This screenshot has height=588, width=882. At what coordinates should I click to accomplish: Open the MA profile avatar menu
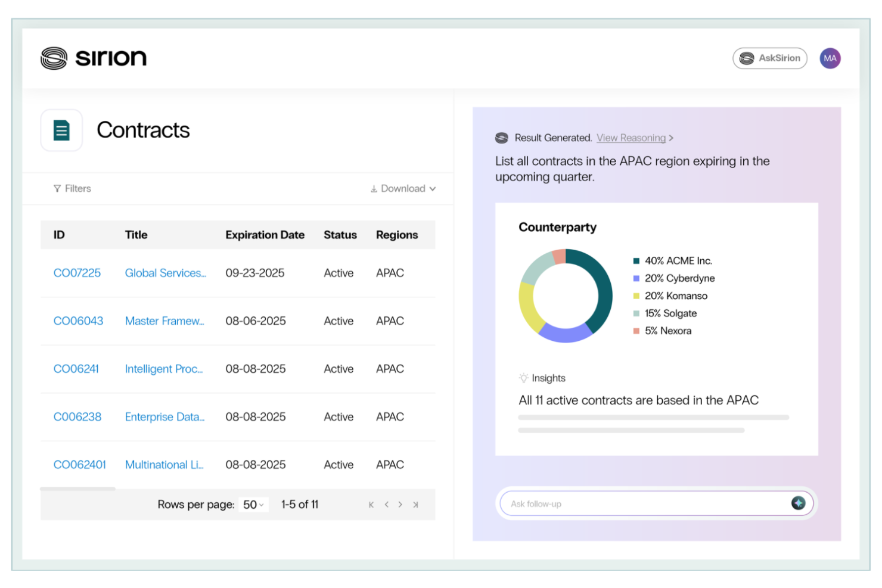[830, 58]
